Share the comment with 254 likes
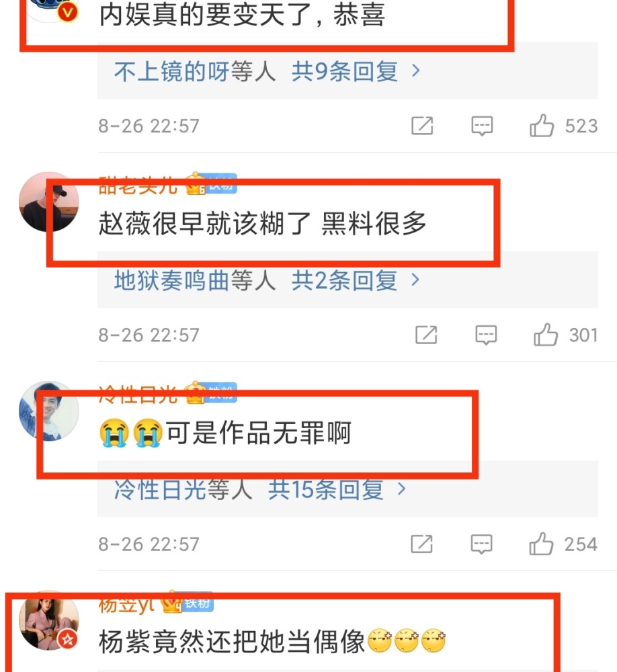The image size is (617, 672). click(x=421, y=544)
